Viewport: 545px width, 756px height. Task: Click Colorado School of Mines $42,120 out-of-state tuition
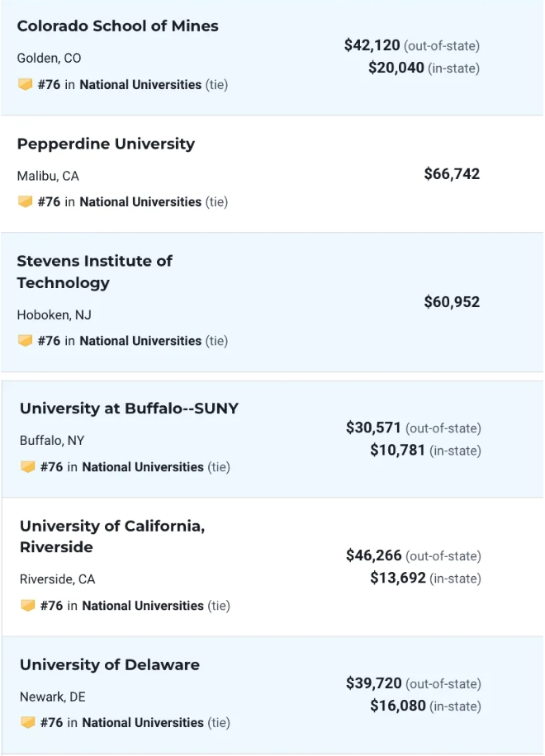(x=372, y=45)
